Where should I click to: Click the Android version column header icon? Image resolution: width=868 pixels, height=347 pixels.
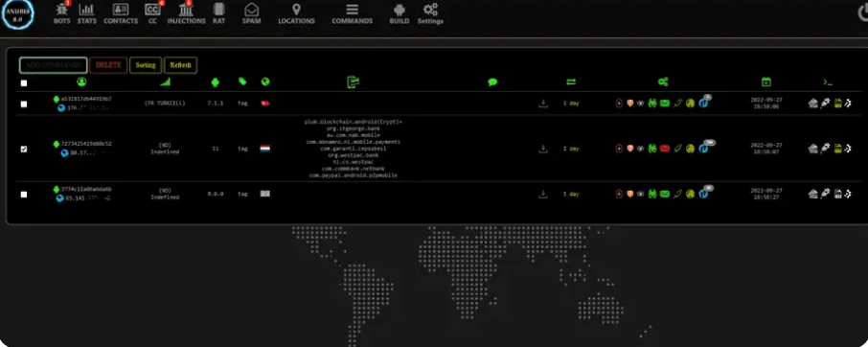coord(216,81)
